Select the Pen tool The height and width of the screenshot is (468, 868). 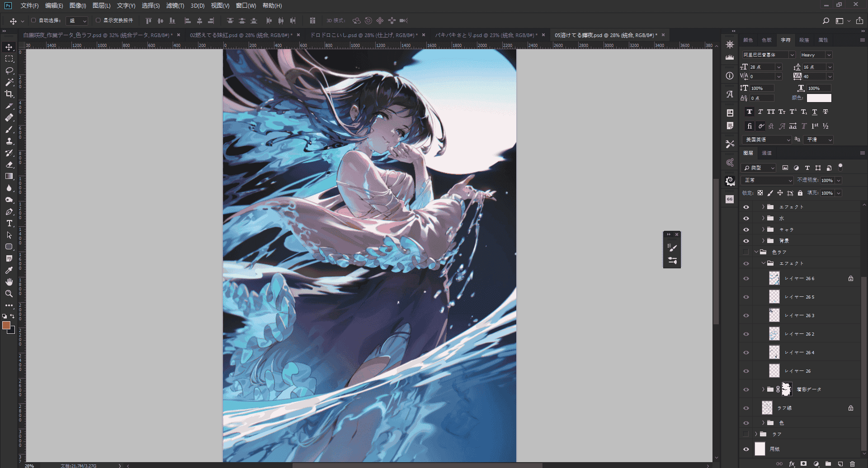9,212
